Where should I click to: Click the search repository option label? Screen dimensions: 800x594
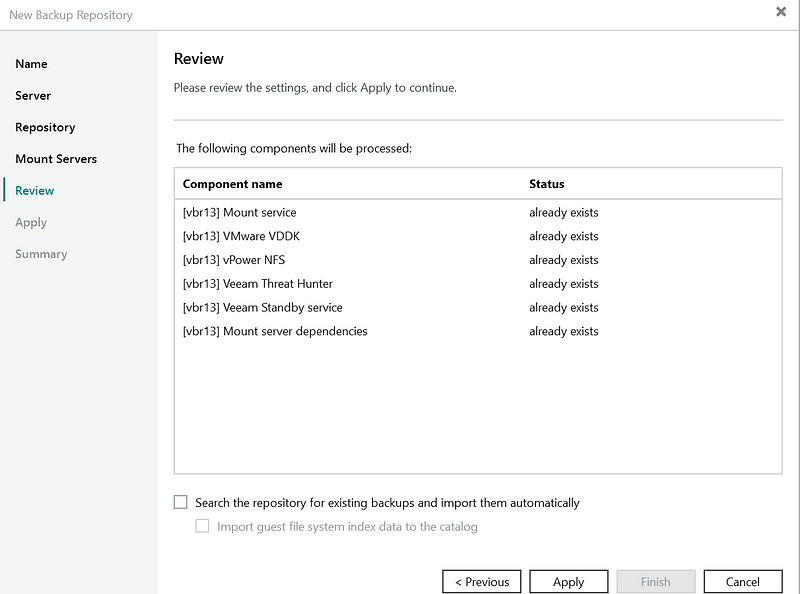[x=387, y=503]
